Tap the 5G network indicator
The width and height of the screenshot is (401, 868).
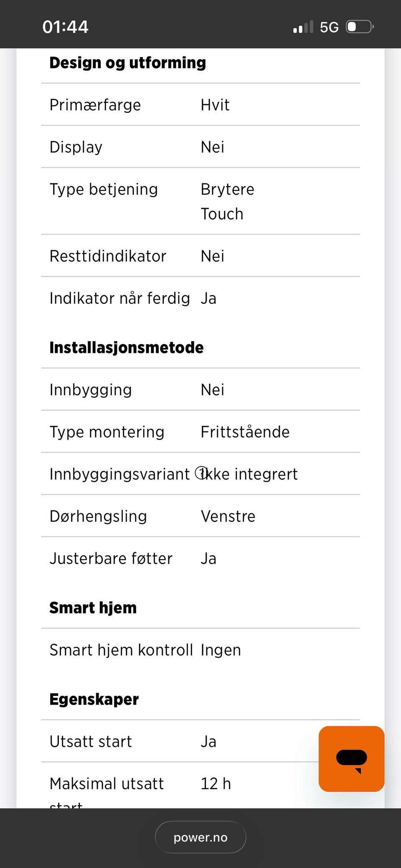point(329,28)
